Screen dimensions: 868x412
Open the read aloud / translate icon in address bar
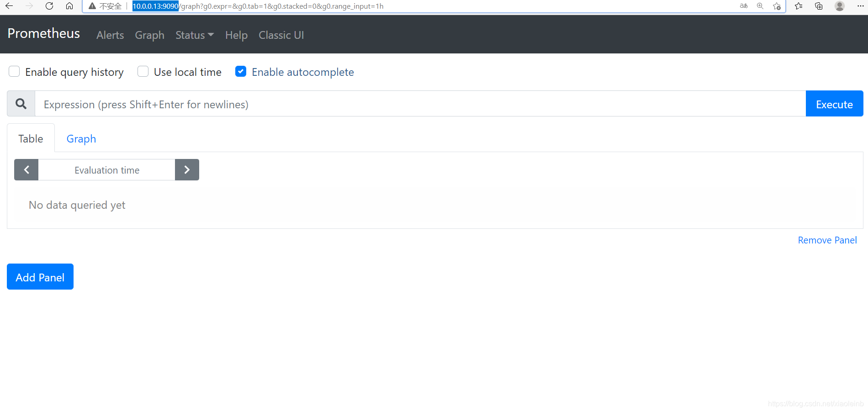(744, 6)
